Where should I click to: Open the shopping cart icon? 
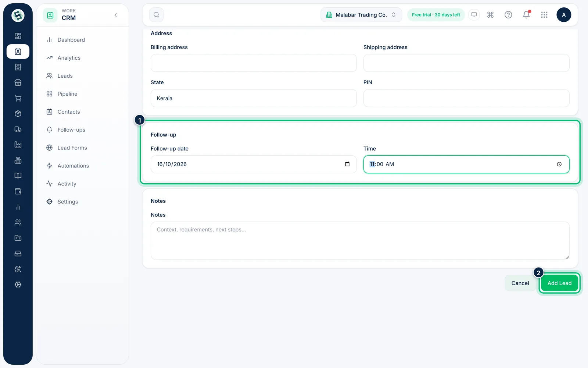point(18,98)
